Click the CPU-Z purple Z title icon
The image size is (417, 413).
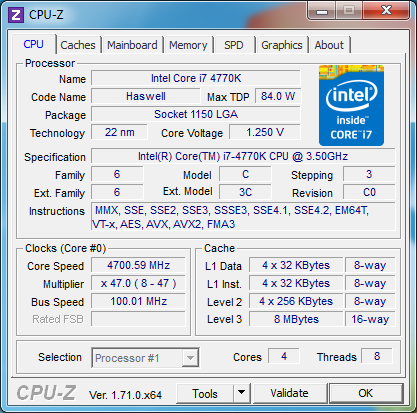click(x=16, y=15)
